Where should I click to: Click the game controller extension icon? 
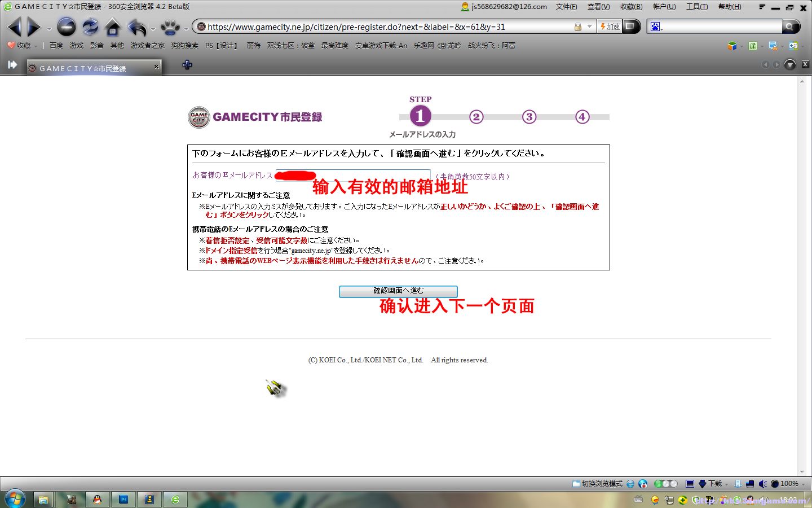[793, 46]
